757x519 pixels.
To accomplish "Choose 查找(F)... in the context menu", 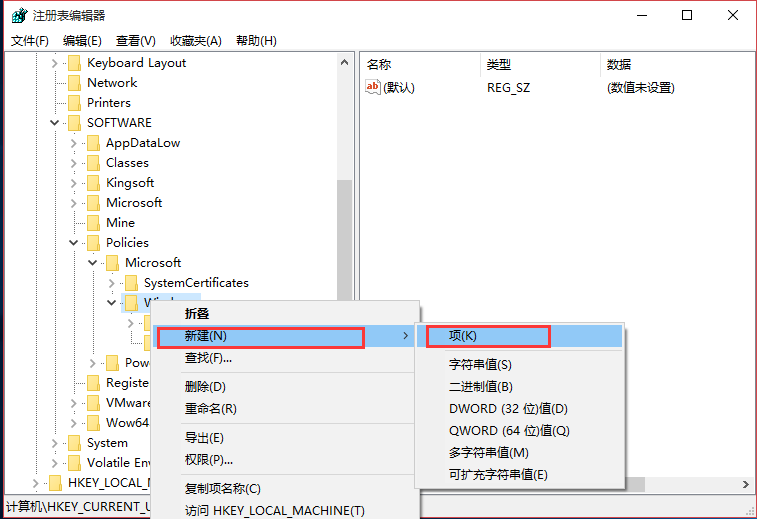I will 285,358.
